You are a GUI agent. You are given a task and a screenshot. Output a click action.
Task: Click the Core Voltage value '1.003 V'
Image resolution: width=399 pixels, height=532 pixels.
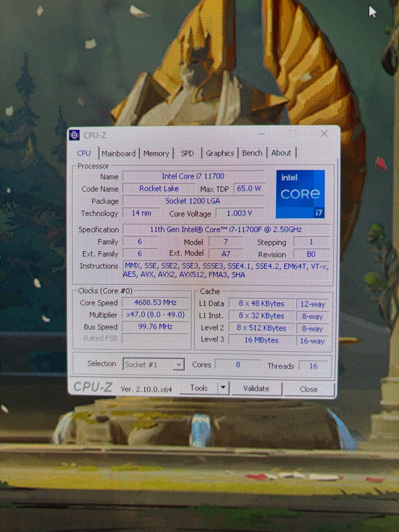click(x=239, y=213)
